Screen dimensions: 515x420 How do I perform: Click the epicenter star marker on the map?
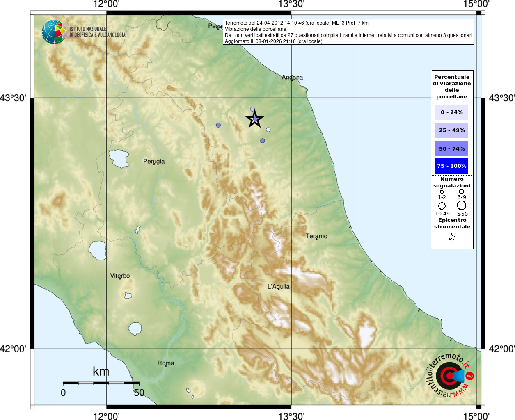255,119
